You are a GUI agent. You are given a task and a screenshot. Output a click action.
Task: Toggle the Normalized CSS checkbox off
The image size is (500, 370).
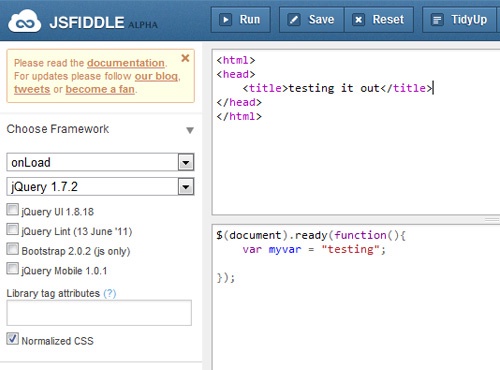click(x=12, y=339)
